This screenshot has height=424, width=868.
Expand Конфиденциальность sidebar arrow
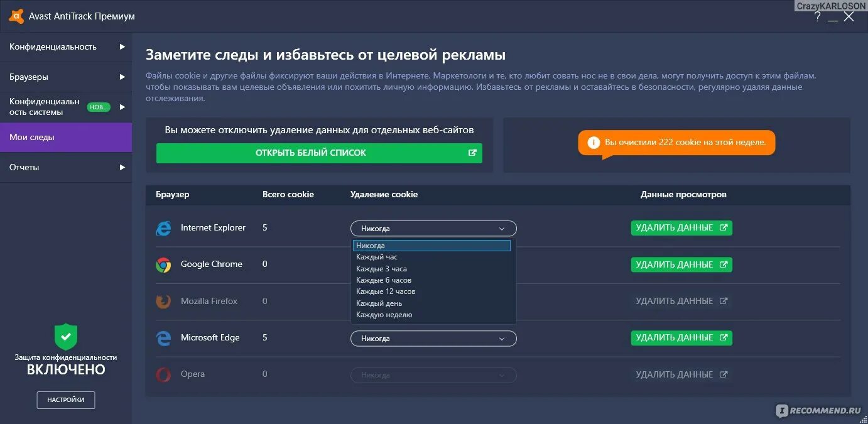tap(122, 46)
